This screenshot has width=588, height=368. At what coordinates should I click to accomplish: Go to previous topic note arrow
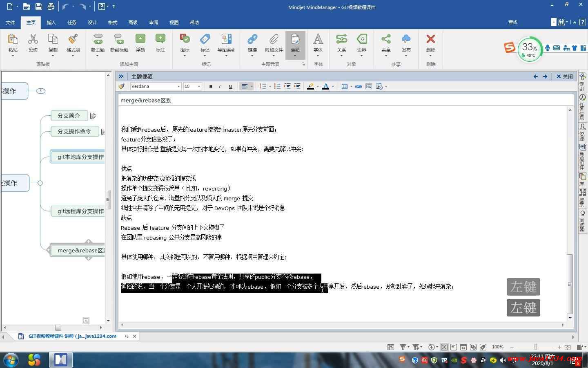coord(536,76)
